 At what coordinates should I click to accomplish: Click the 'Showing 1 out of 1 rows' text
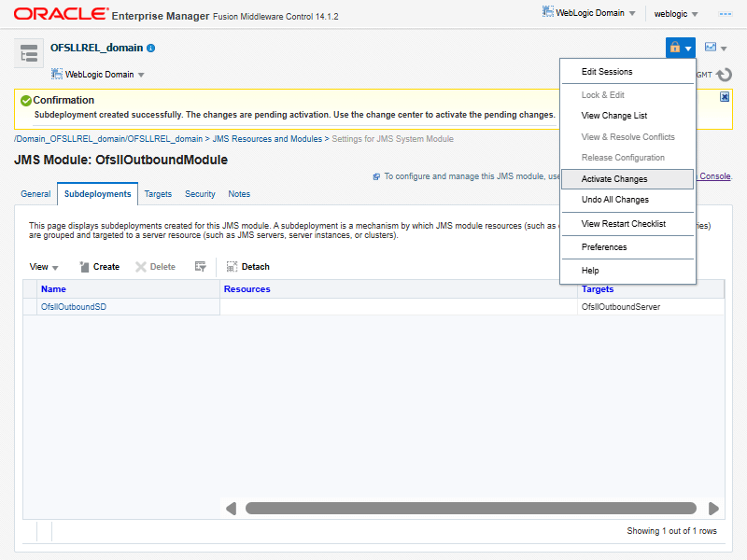671,531
